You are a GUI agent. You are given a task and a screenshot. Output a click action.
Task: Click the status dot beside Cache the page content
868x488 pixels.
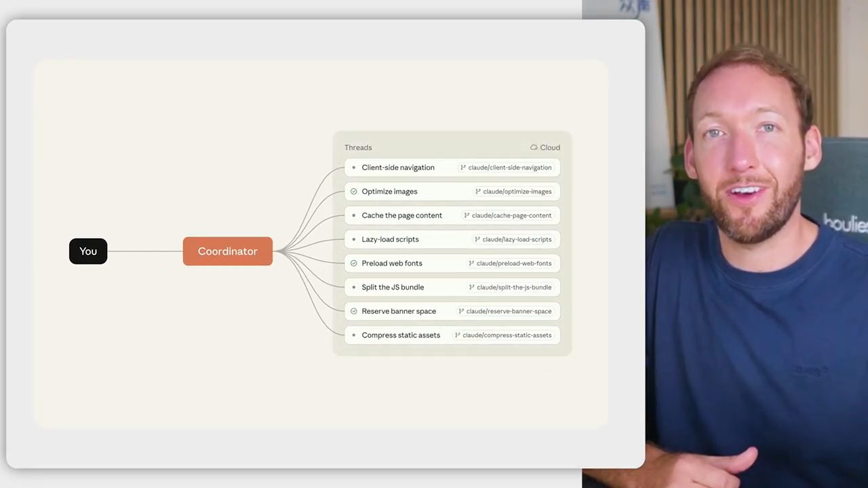point(353,216)
